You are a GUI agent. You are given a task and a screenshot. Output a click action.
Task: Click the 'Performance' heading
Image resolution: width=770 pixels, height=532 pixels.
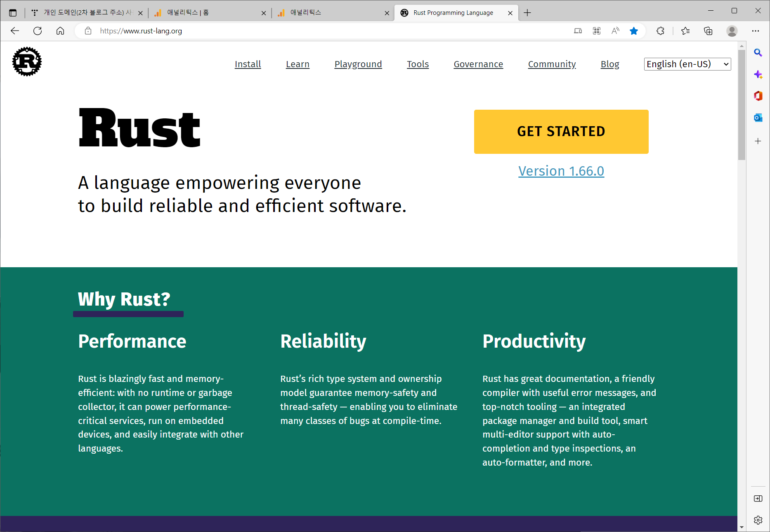[x=132, y=341]
